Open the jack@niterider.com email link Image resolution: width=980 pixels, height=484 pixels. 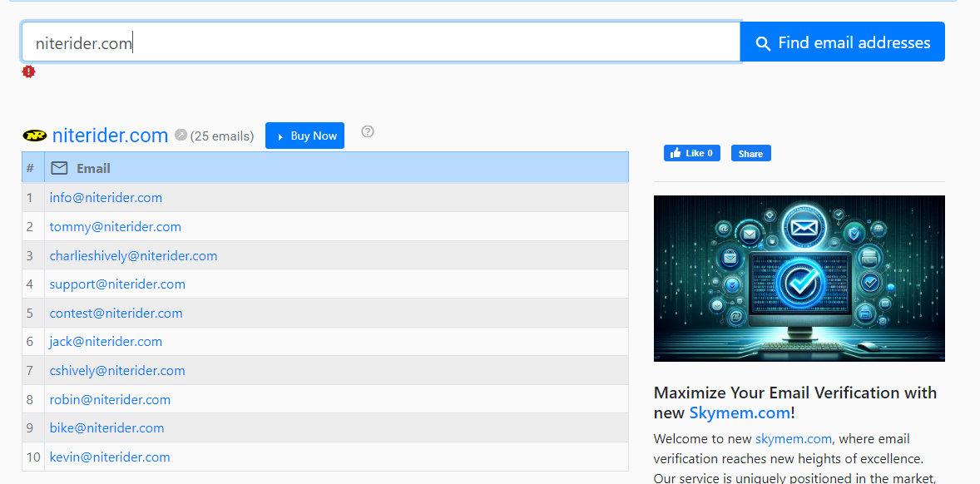click(x=106, y=342)
